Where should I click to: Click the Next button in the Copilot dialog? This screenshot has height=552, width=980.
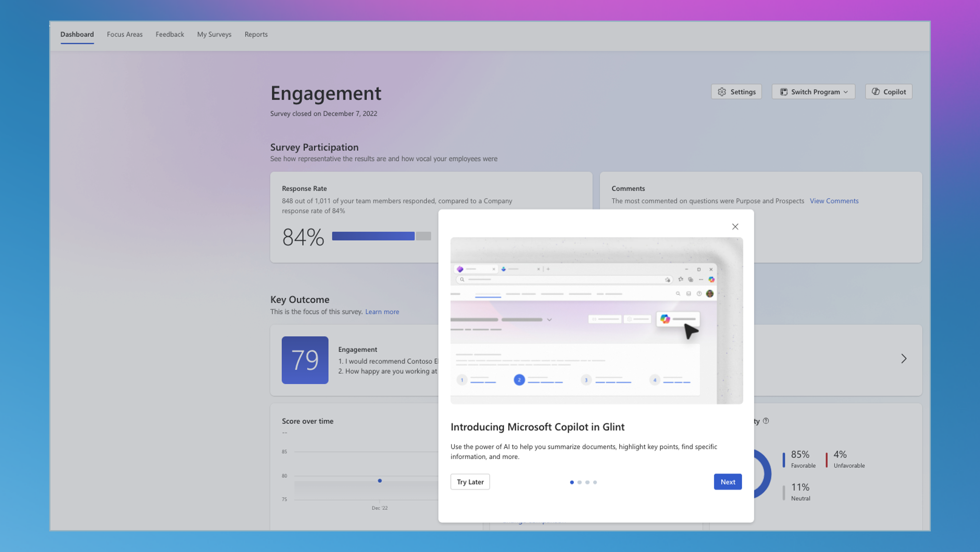pos(727,482)
